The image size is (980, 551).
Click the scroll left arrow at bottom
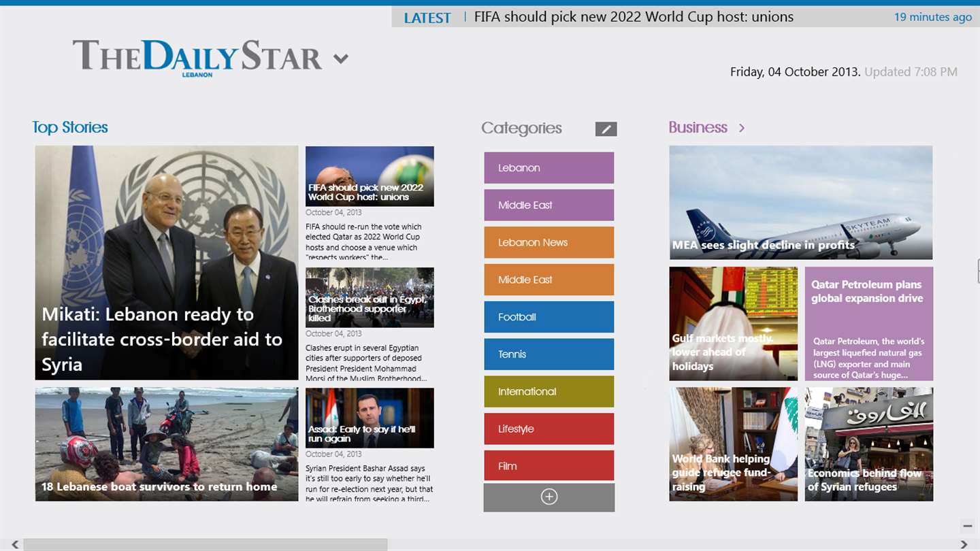point(15,545)
